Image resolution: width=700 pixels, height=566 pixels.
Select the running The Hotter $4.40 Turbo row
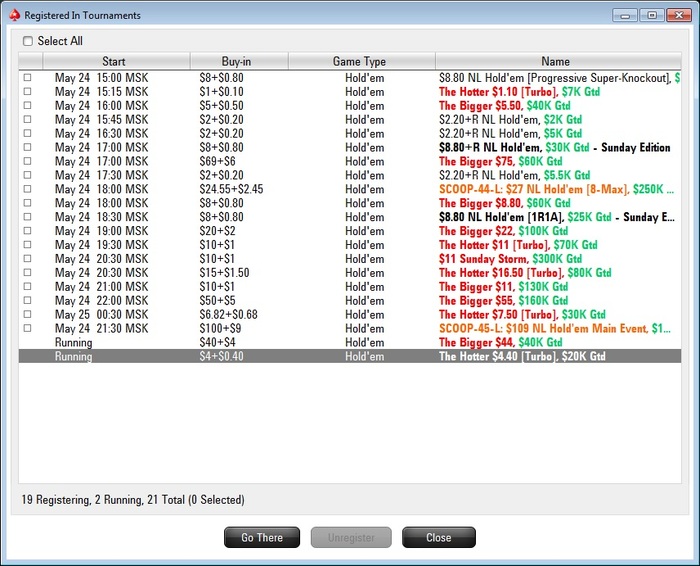[350, 356]
